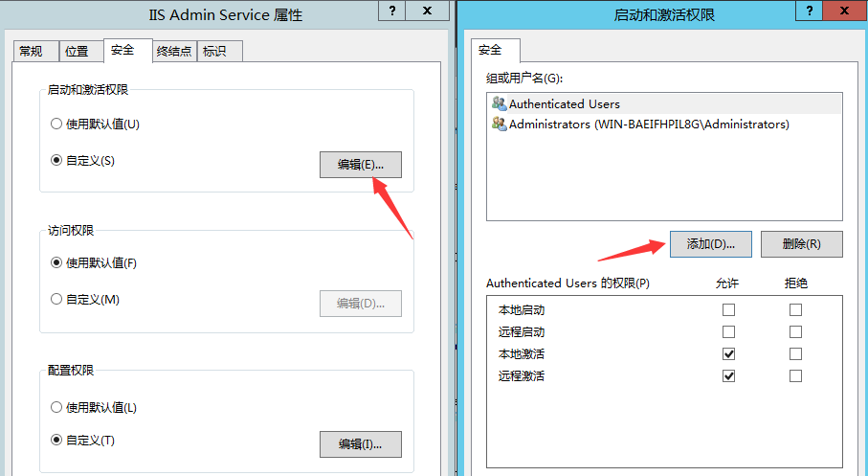Viewport: 868px width, 476px height.
Task: Select 使用默认值(U) under 启动和激活权限
Action: coord(56,125)
